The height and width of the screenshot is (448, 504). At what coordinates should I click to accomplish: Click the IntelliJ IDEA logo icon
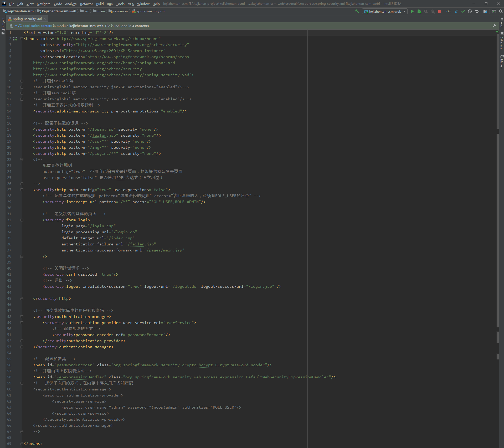point(4,4)
